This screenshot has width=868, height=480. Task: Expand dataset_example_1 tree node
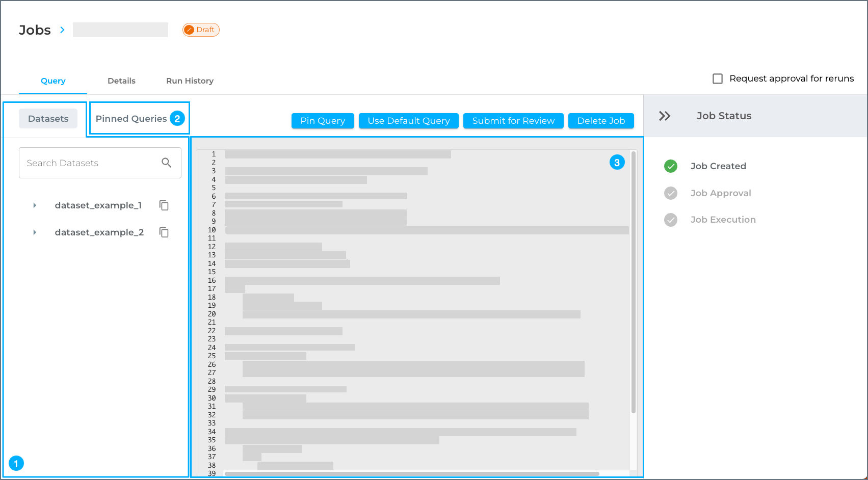click(35, 205)
